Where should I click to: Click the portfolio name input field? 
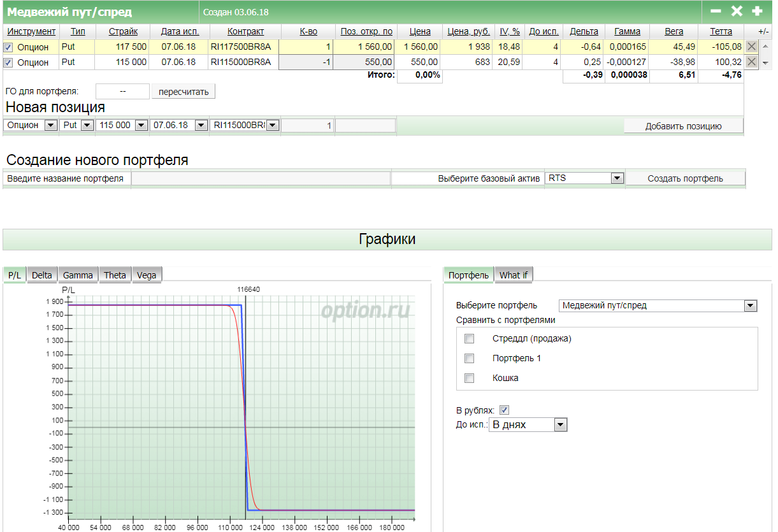tap(261, 178)
